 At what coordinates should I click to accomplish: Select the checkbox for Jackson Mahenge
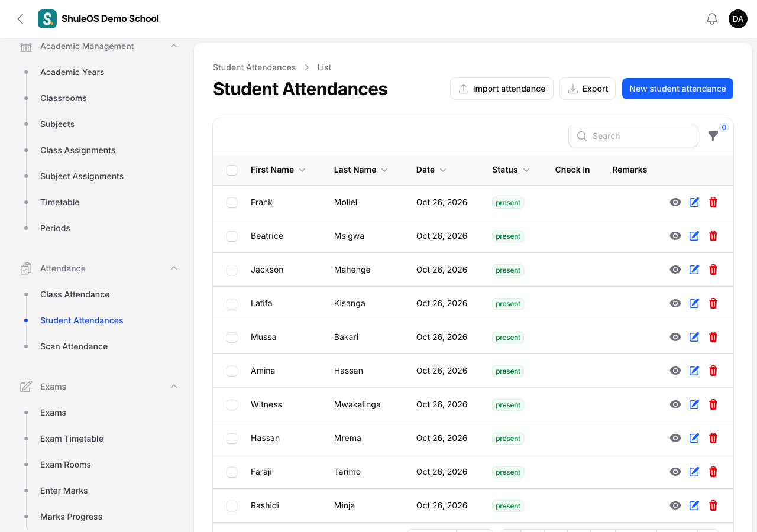pyautogui.click(x=232, y=270)
